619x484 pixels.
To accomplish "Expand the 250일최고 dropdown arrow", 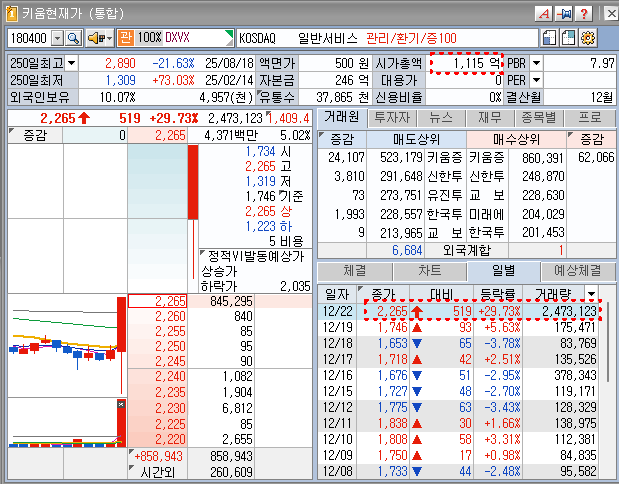I will [x=71, y=63].
